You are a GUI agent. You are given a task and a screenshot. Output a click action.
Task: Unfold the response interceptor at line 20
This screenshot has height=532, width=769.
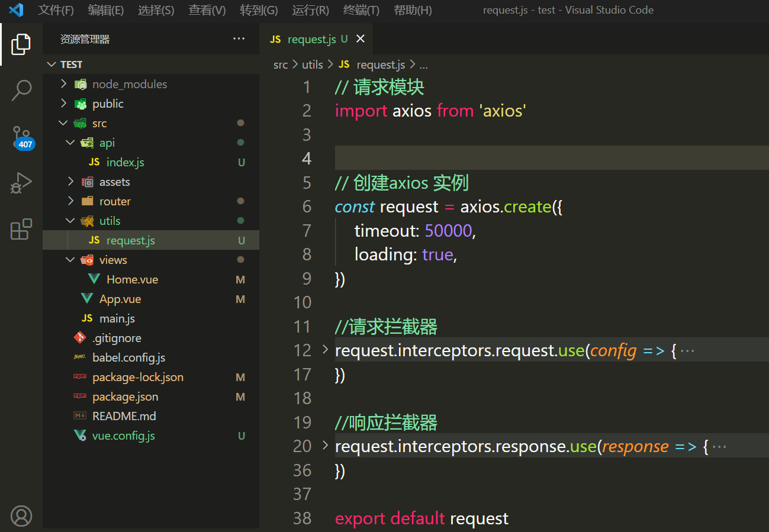coord(324,445)
